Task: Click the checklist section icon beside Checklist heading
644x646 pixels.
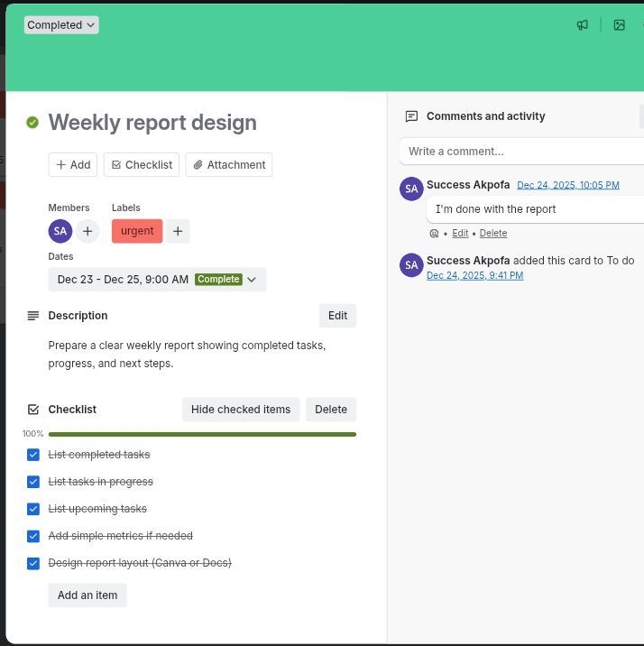Action: [33, 410]
